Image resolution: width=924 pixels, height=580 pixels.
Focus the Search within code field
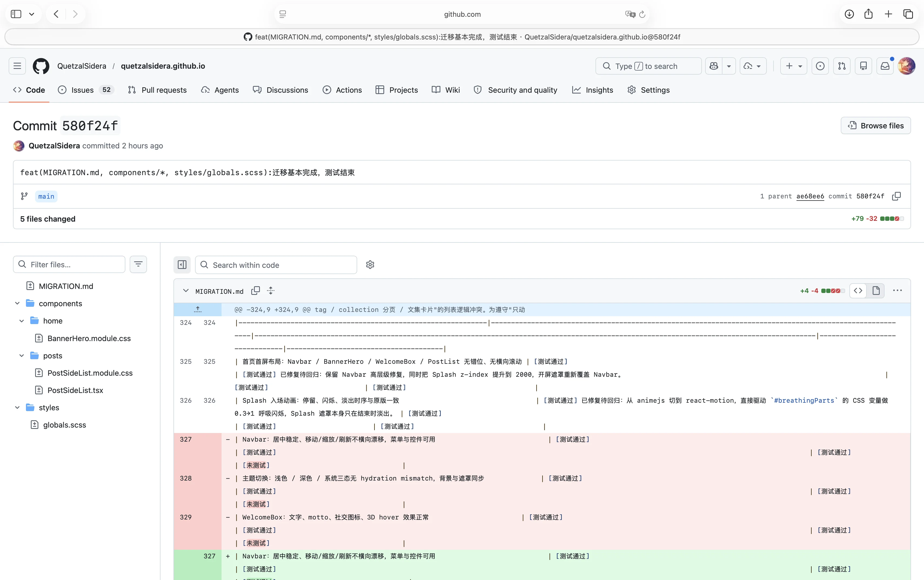pyautogui.click(x=276, y=265)
